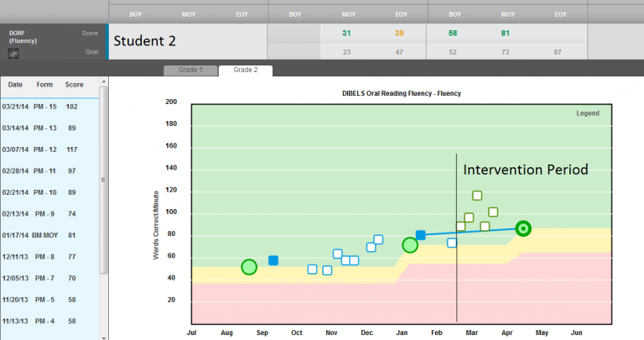644x340 pixels.
Task: Select the Grade 2 tab
Action: pyautogui.click(x=245, y=70)
